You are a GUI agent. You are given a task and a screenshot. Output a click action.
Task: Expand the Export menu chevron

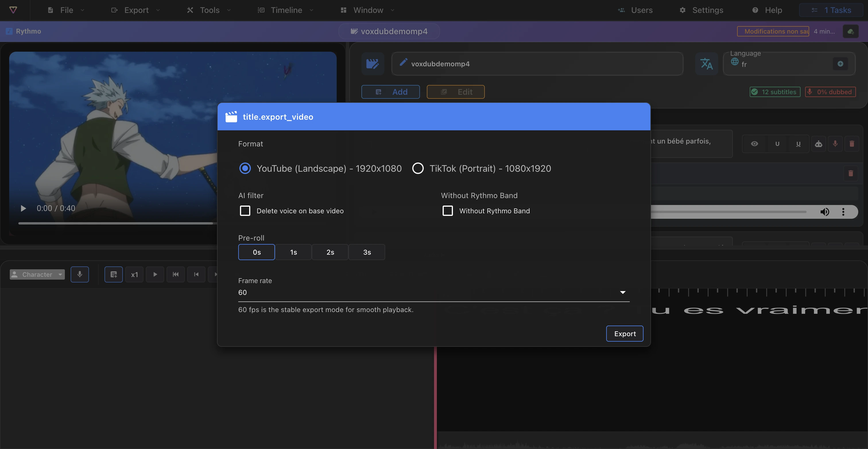coord(158,10)
